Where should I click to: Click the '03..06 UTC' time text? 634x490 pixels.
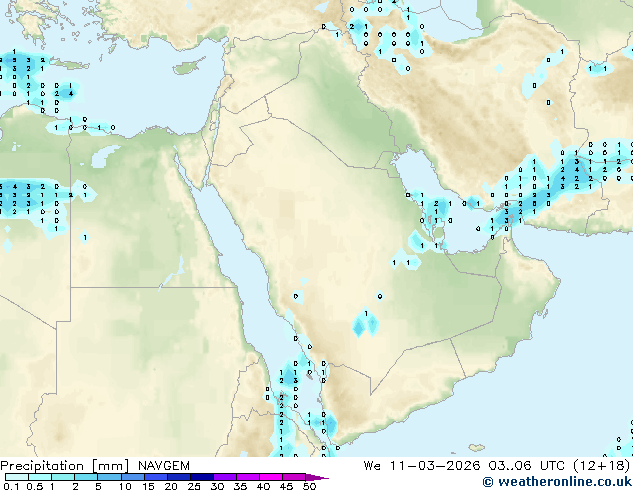point(526,466)
